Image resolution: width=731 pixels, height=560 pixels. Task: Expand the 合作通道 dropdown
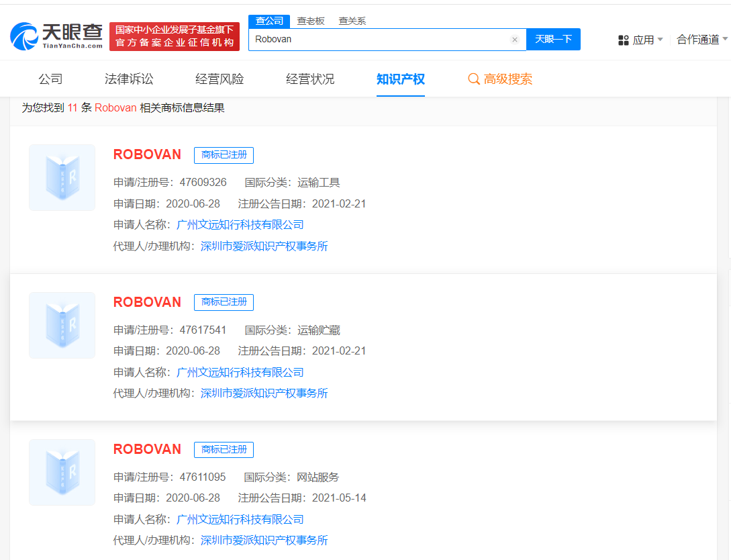[x=701, y=40]
